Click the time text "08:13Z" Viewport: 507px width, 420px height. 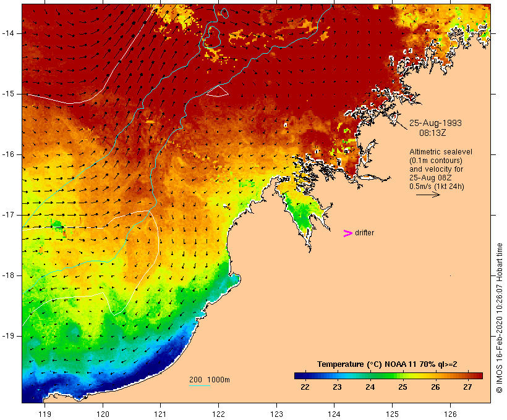pos(433,133)
